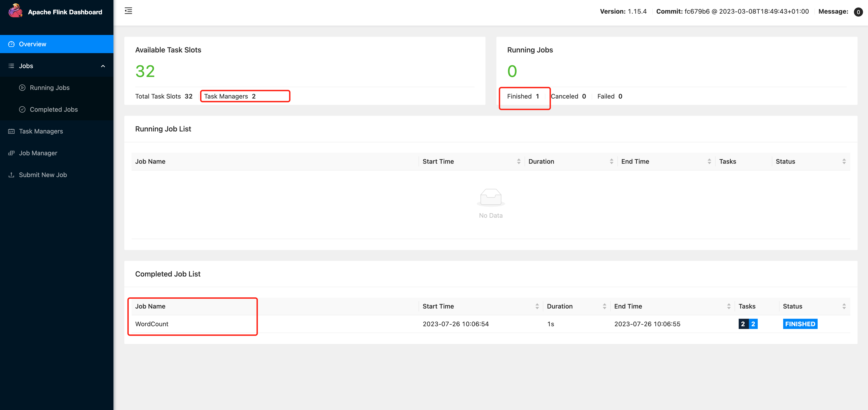Open the Task Managers menu item
Viewport: 868px width, 410px height.
pos(41,131)
